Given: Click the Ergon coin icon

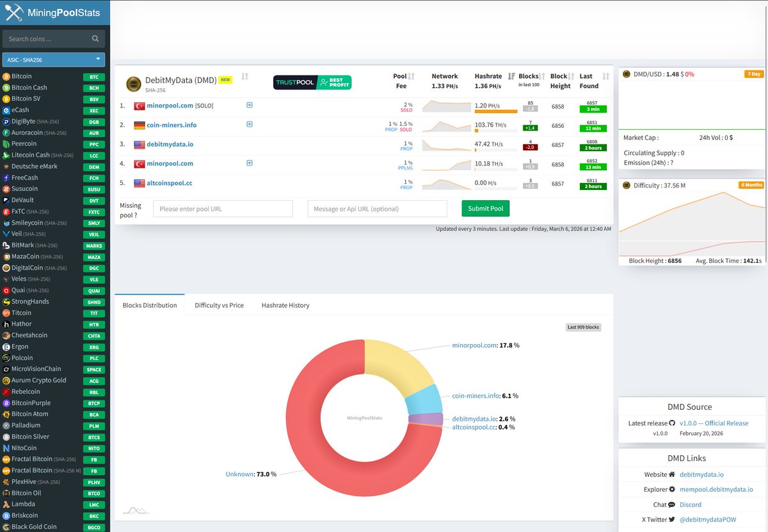Looking at the screenshot, I should click(x=6, y=347).
